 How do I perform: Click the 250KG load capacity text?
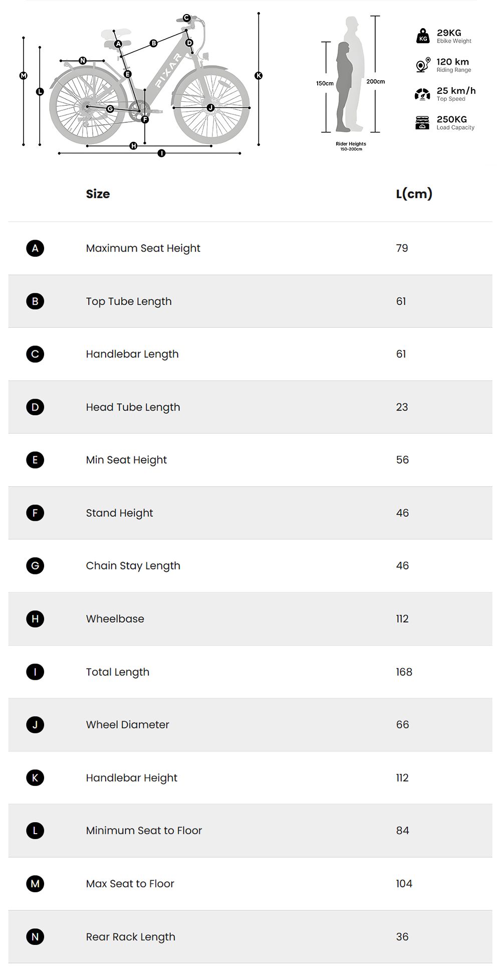(x=451, y=119)
